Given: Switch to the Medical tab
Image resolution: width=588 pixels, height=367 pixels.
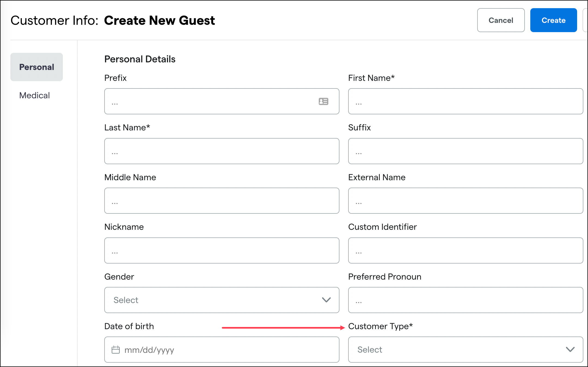Looking at the screenshot, I should click(35, 96).
